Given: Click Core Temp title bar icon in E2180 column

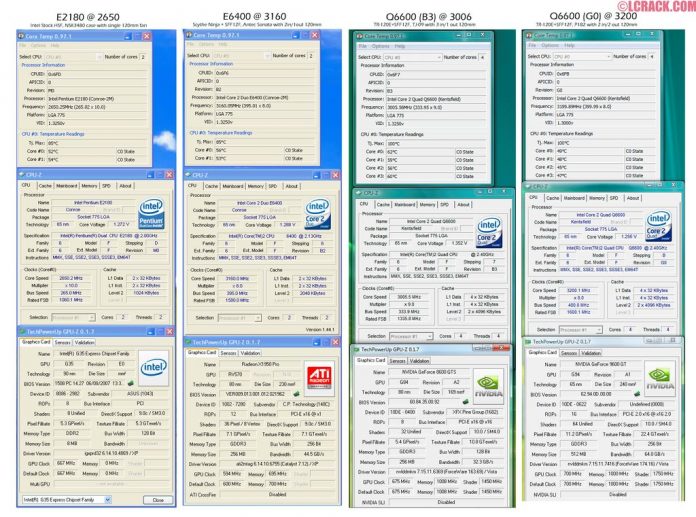Looking at the screenshot, I should pos(21,36).
